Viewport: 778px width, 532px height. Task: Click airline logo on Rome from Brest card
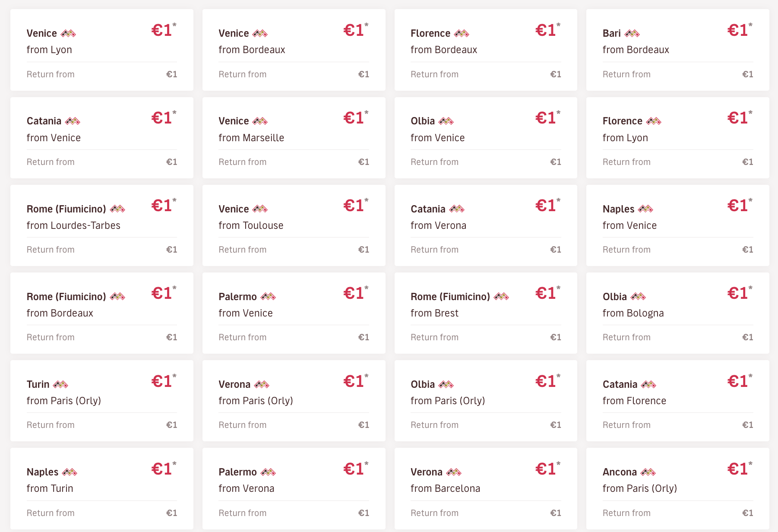(501, 297)
